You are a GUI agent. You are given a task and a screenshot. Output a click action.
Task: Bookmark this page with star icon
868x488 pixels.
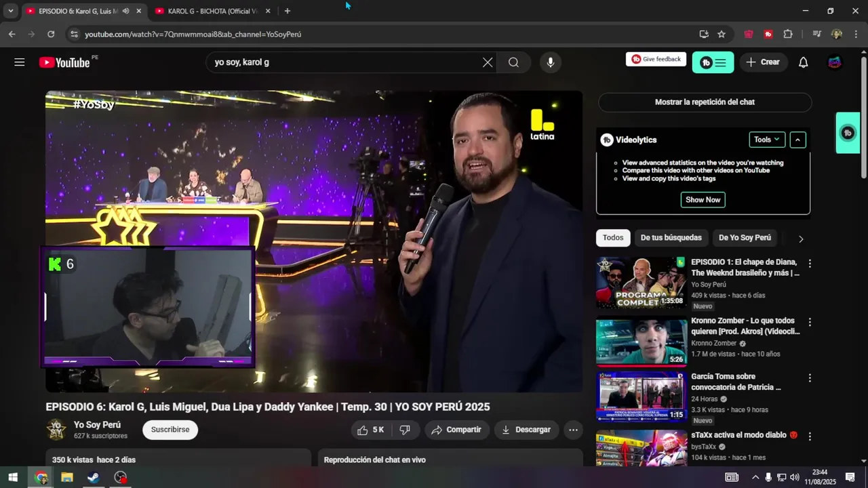point(722,34)
